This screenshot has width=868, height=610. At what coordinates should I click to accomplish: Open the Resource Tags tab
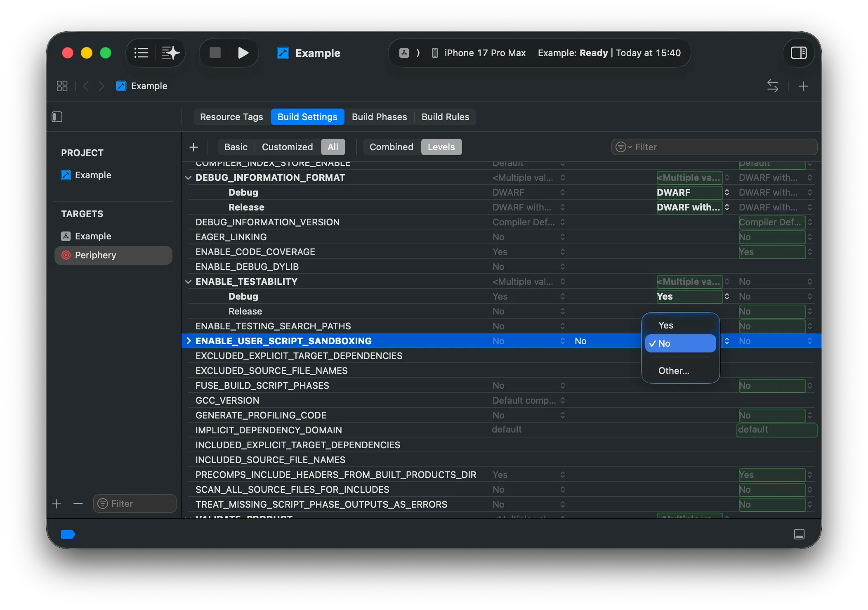(x=231, y=117)
